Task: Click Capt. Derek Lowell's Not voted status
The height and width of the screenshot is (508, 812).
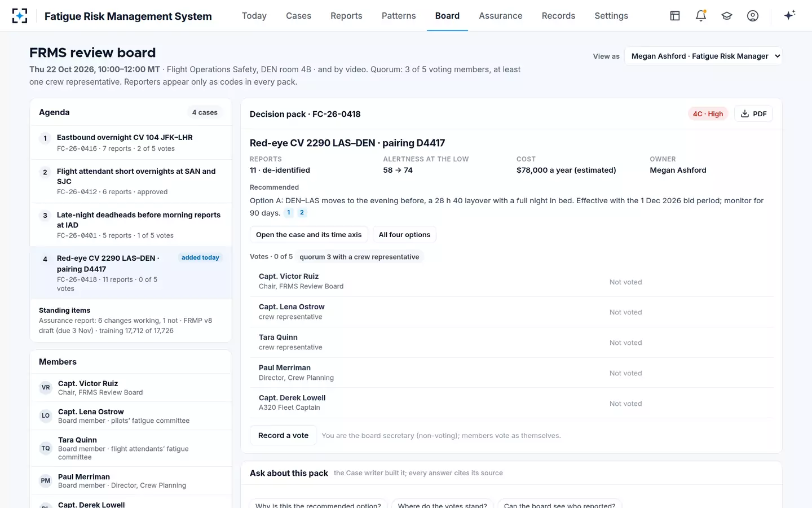Action: 625,404
